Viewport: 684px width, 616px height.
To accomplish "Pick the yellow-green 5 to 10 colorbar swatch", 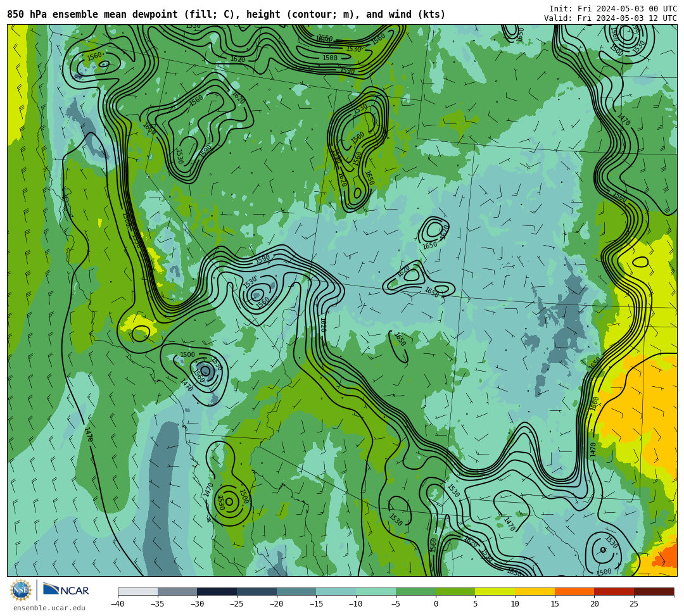I will [495, 591].
